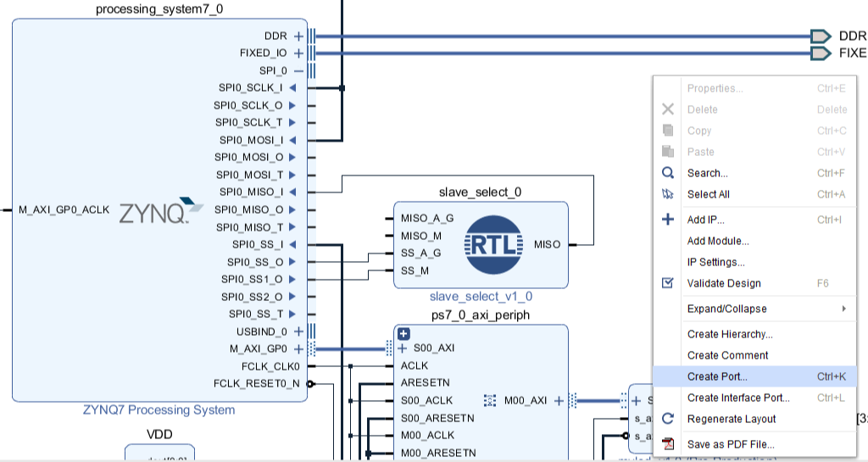Choose Create Port from context menu

[x=754, y=376]
